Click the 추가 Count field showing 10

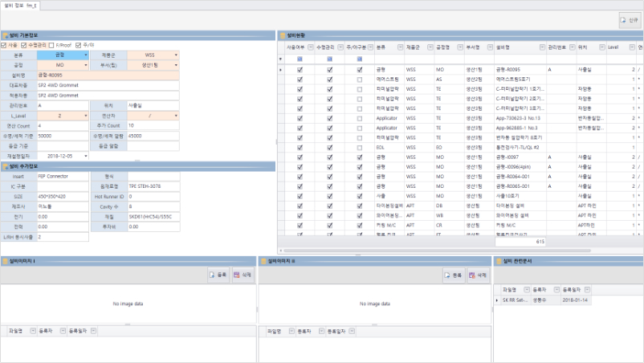[153, 125]
